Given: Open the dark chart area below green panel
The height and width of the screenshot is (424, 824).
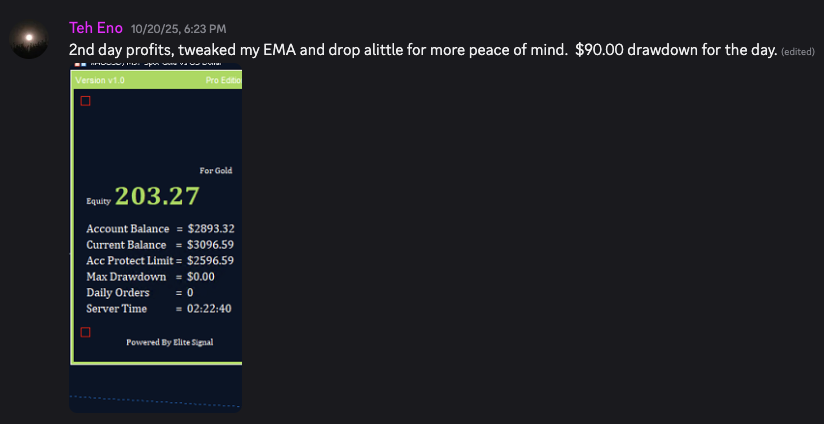Looking at the screenshot, I should click(x=155, y=388).
